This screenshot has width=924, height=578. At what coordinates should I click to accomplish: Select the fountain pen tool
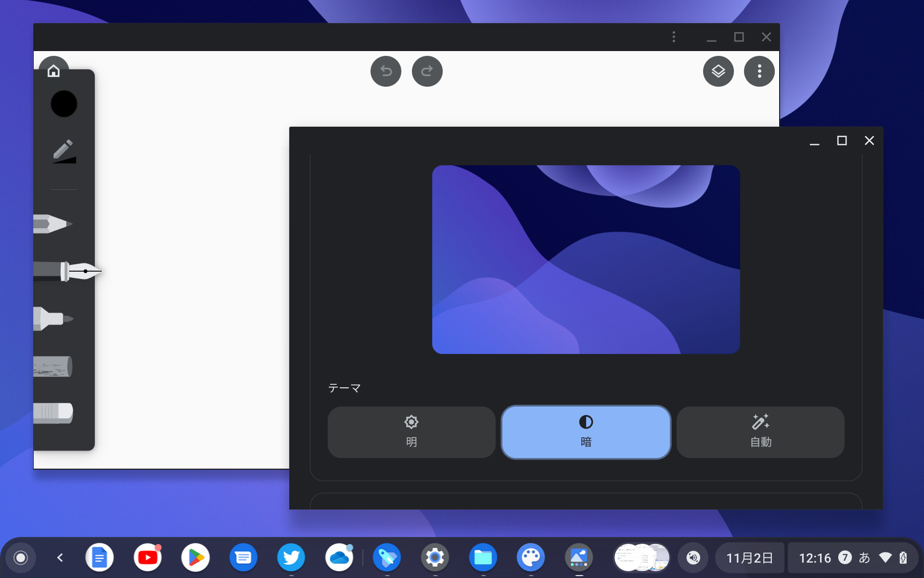pyautogui.click(x=63, y=271)
